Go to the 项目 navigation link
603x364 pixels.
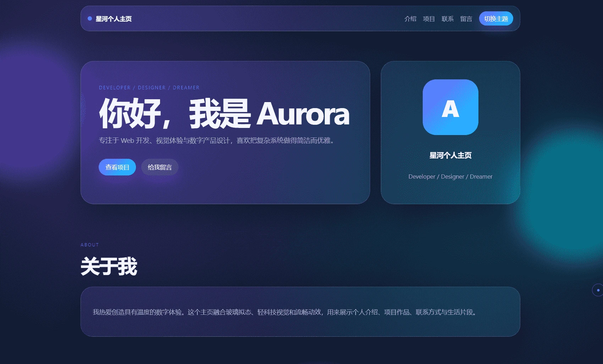coord(429,19)
